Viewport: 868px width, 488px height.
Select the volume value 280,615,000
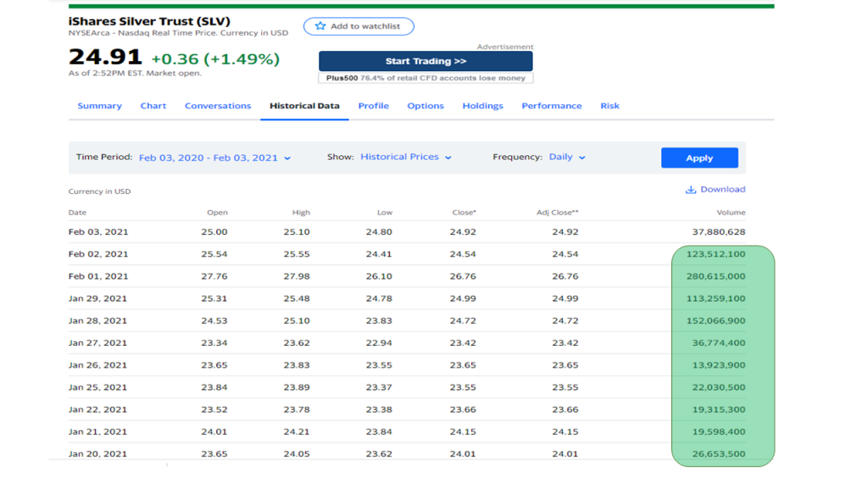pos(715,276)
